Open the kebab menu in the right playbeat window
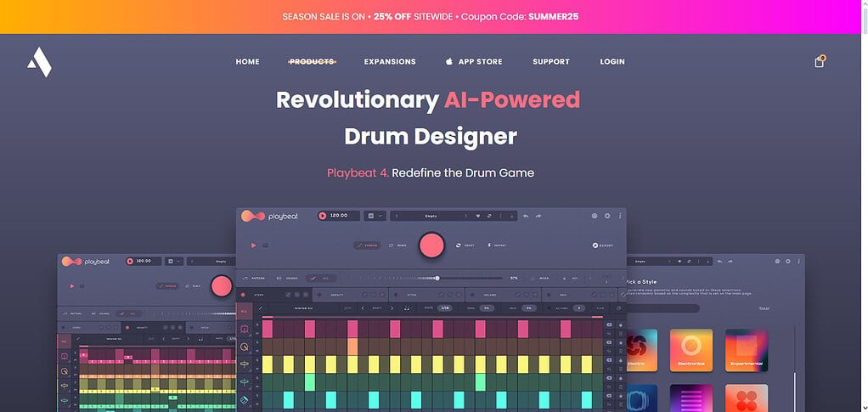The height and width of the screenshot is (412, 868). (x=798, y=262)
